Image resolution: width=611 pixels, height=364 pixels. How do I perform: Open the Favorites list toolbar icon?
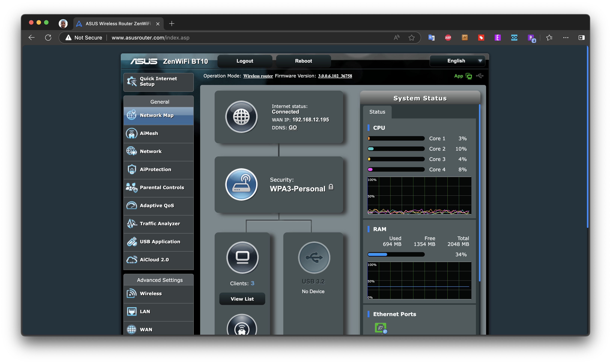click(x=549, y=38)
